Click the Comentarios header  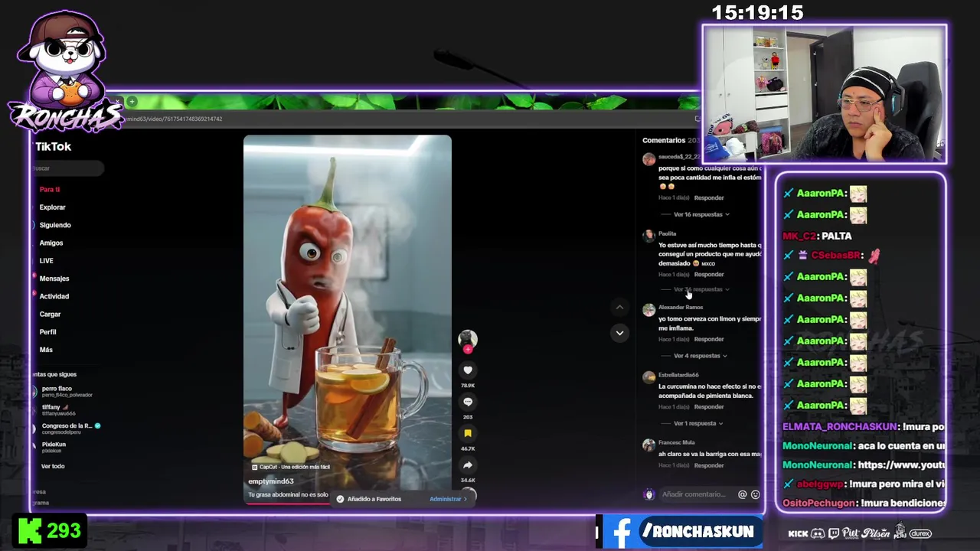664,140
